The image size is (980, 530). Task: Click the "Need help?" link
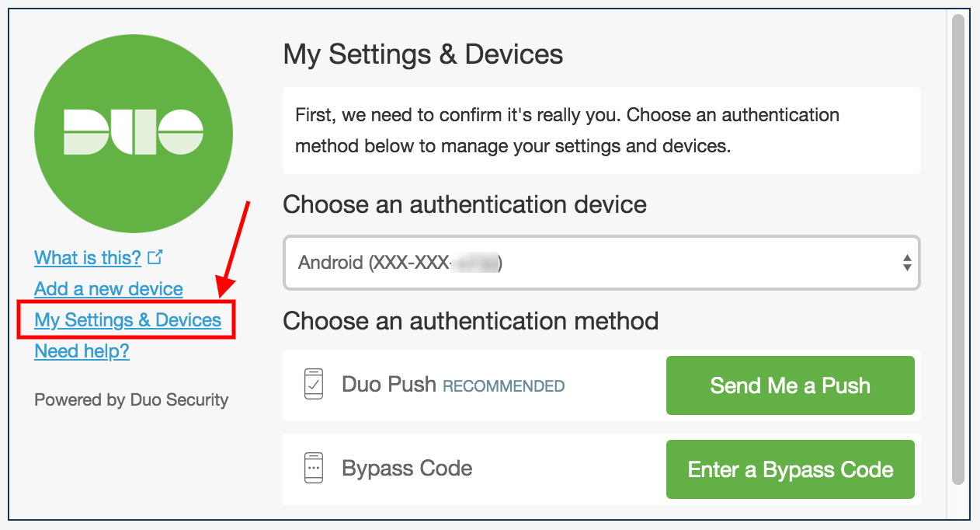[82, 350]
